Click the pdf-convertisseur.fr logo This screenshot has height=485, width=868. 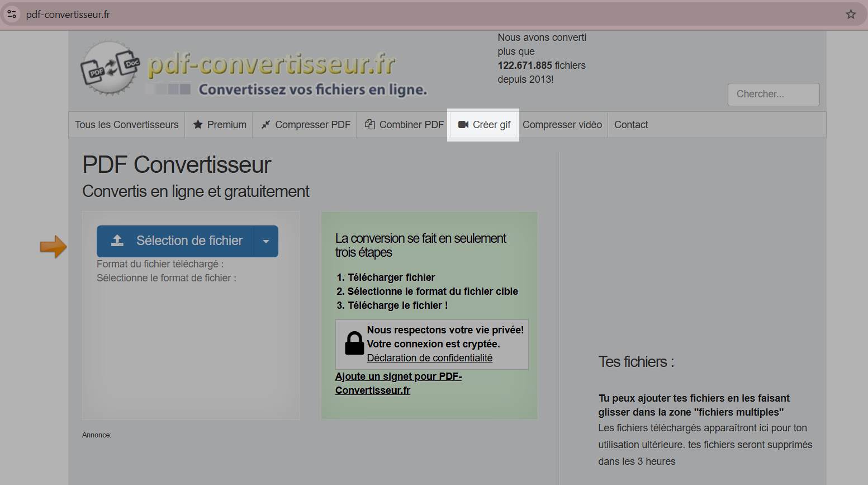click(254, 68)
